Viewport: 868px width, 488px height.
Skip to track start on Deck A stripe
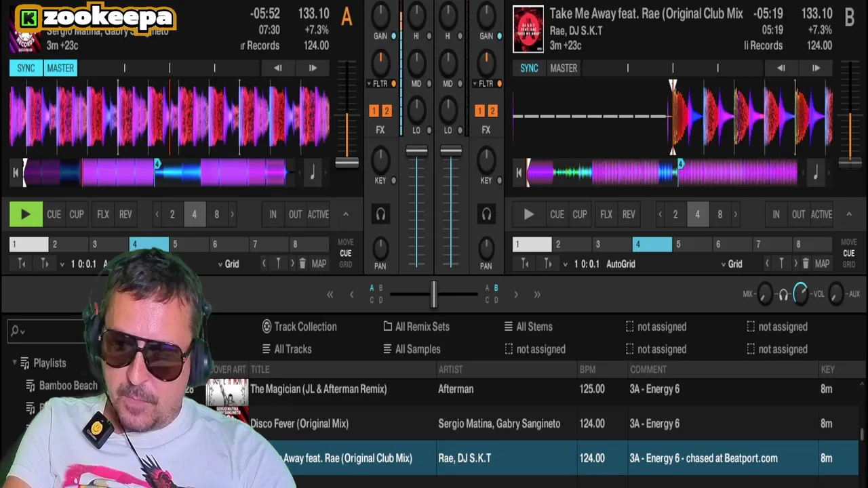[x=15, y=173]
